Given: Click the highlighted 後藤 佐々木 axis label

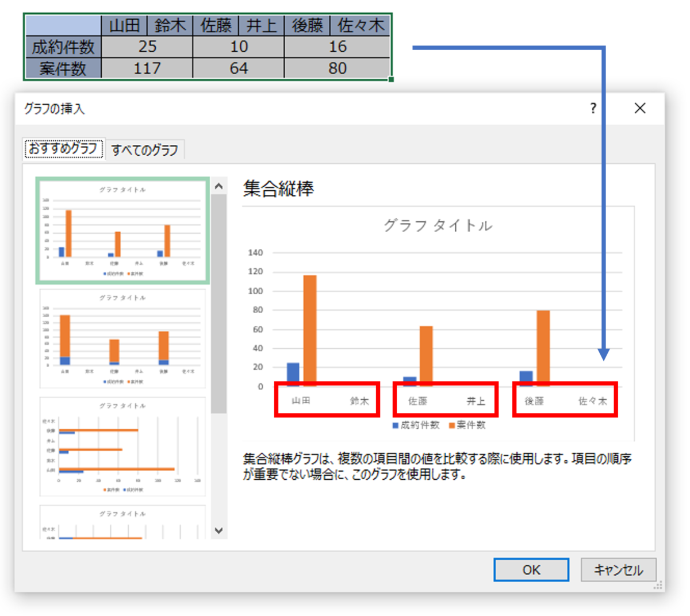Looking at the screenshot, I should [x=565, y=401].
